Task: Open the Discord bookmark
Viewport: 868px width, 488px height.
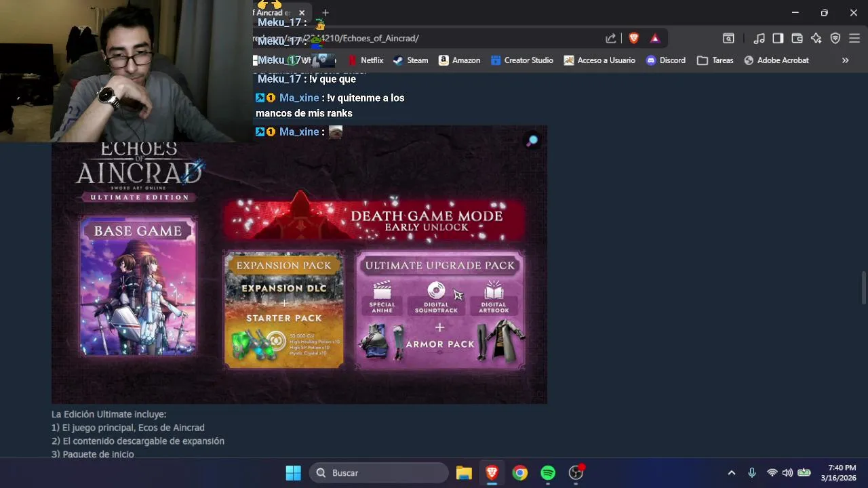Action: point(666,60)
